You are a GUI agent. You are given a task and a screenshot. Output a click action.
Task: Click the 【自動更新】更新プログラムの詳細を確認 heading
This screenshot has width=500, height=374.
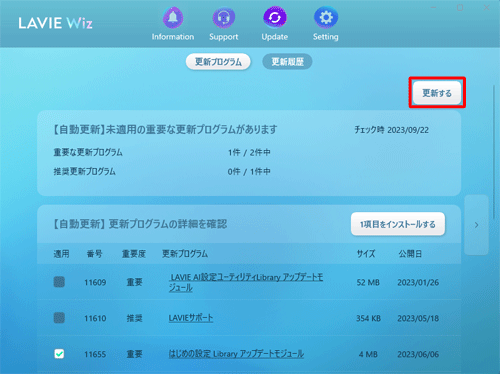pyautogui.click(x=140, y=224)
